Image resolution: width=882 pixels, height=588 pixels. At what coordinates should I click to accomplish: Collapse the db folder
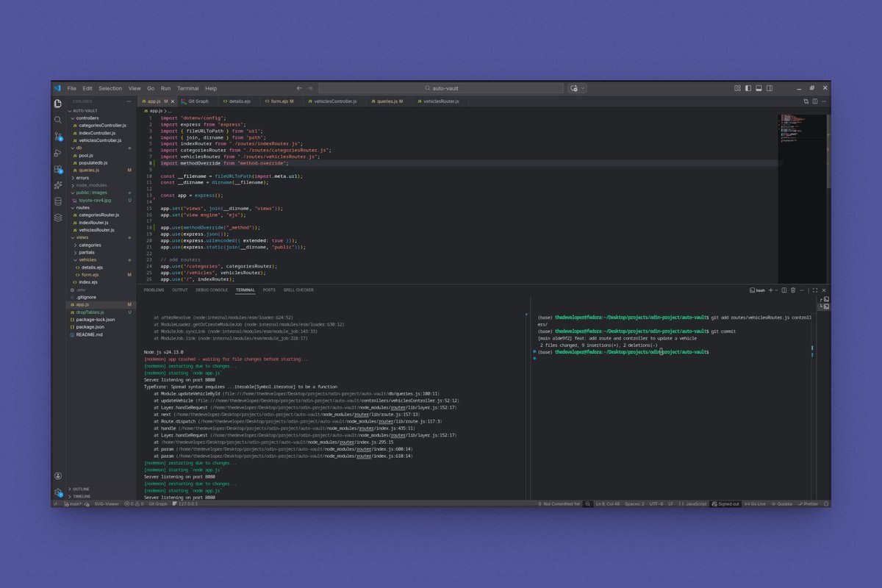[79, 148]
